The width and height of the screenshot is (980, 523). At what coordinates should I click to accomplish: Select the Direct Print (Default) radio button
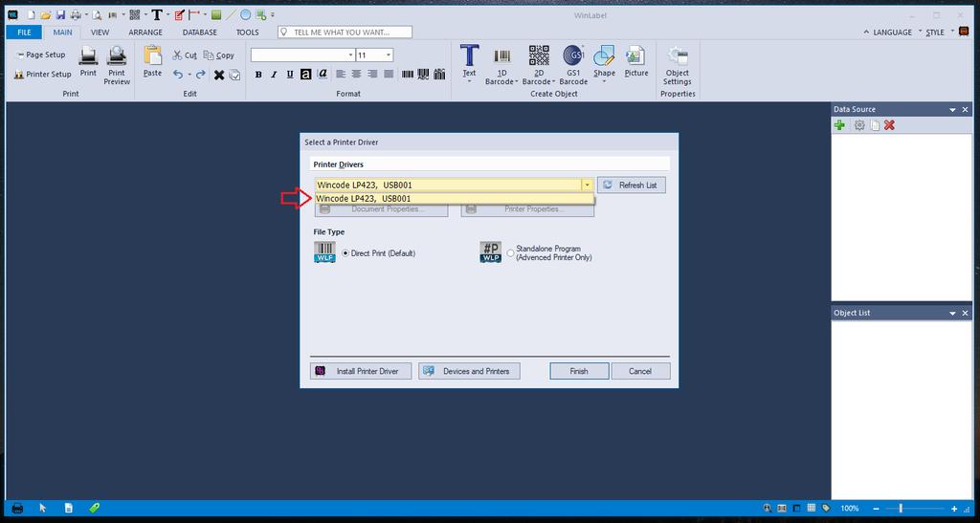point(345,253)
